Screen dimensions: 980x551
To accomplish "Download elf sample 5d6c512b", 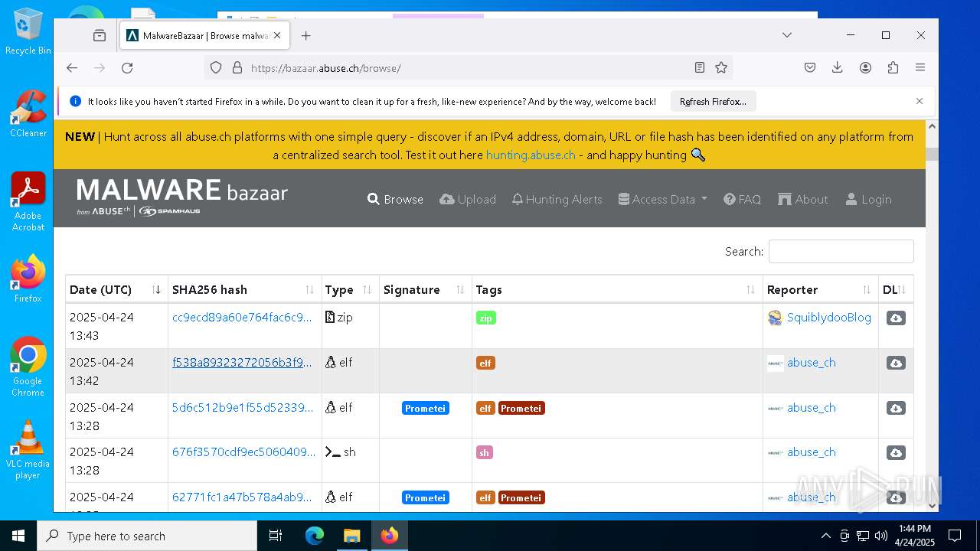I will click(x=896, y=408).
